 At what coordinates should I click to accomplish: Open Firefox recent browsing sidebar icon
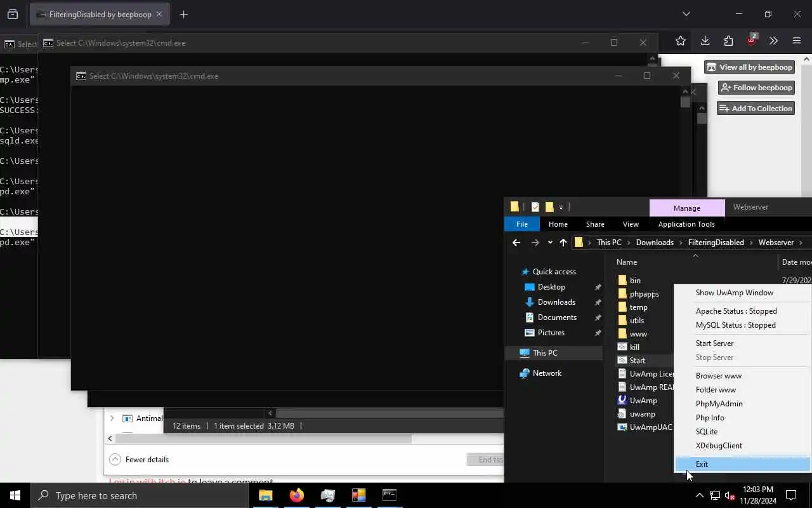[x=13, y=14]
